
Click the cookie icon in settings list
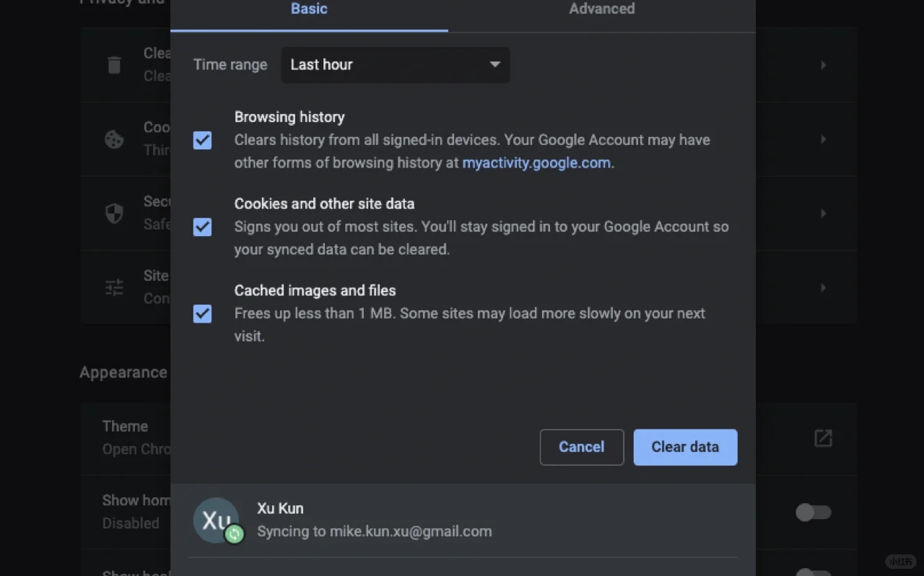coord(114,139)
